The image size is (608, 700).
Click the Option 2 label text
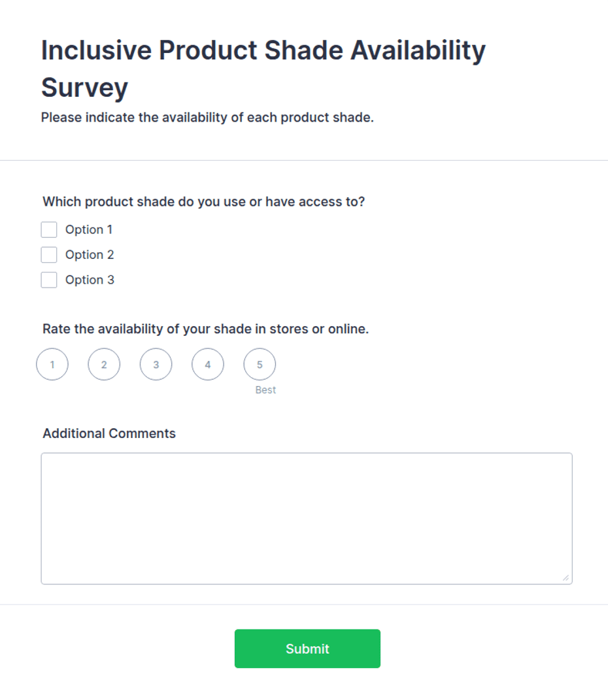coord(90,255)
